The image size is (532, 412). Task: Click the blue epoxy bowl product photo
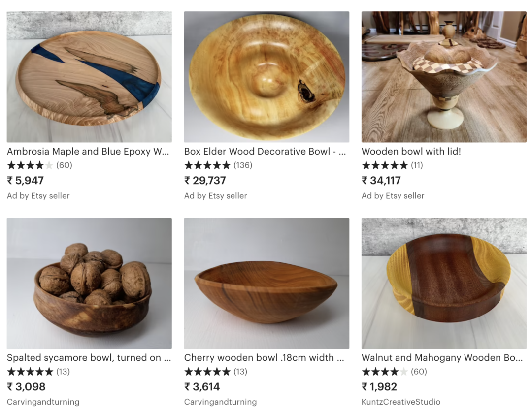[x=89, y=75]
